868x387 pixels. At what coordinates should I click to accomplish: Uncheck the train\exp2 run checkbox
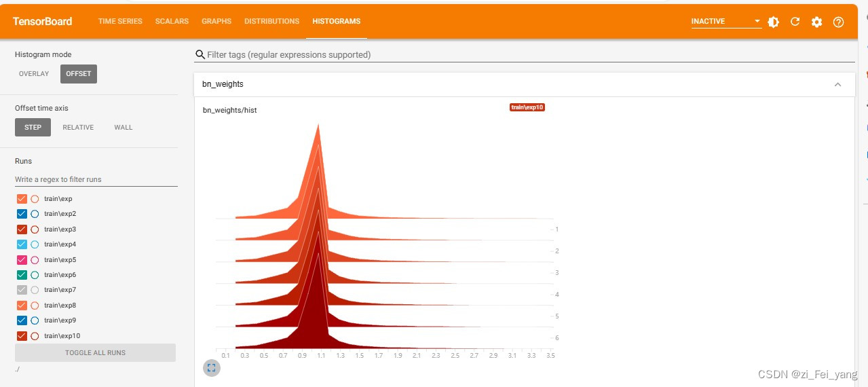(22, 214)
